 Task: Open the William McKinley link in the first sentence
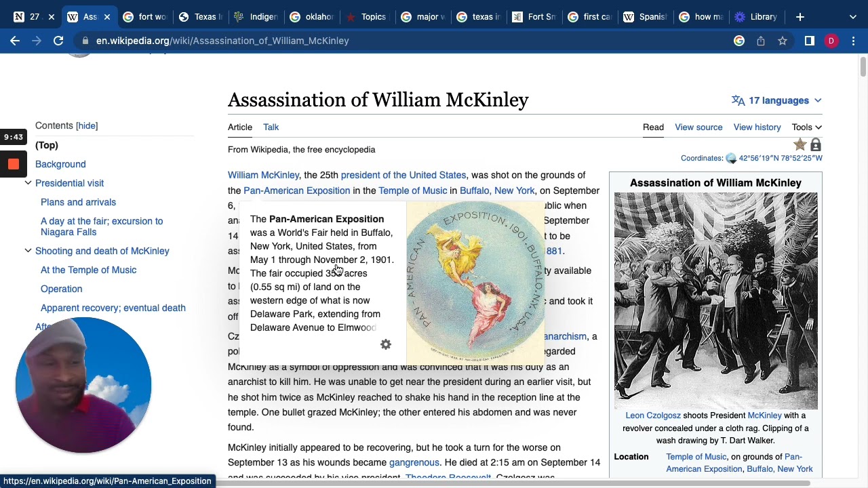tap(263, 175)
